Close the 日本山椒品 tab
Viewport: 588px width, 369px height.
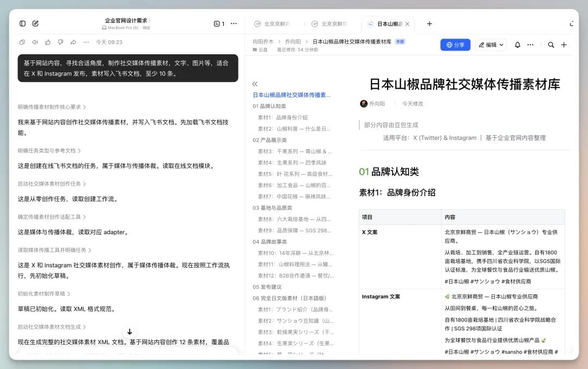tap(407, 24)
